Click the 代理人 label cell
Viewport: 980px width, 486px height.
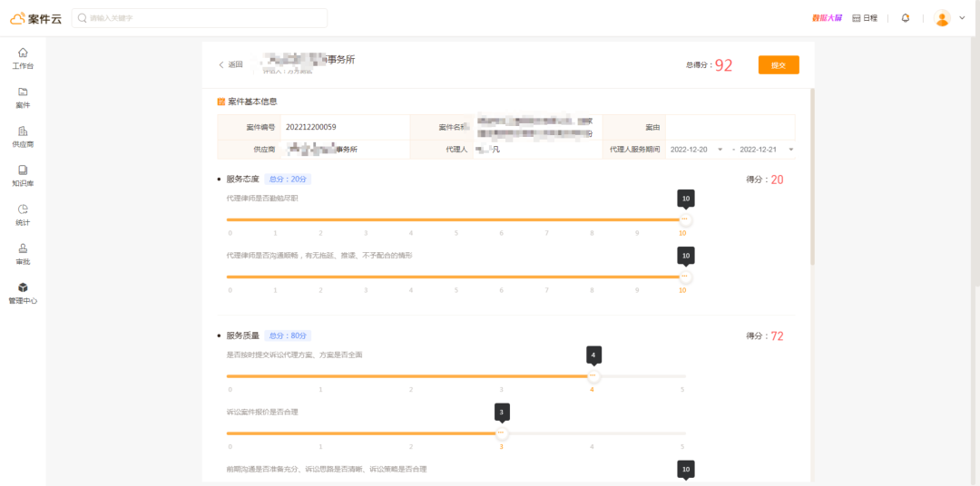[x=441, y=150]
